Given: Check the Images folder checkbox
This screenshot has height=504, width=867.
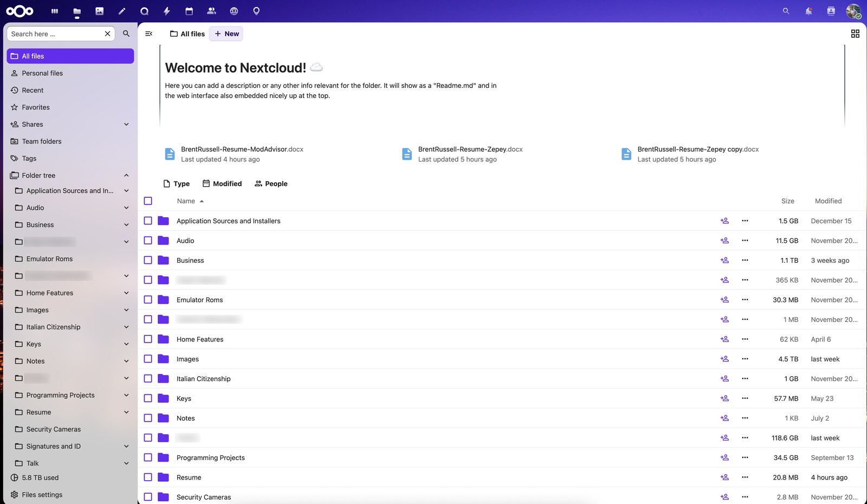Looking at the screenshot, I should click(x=148, y=359).
